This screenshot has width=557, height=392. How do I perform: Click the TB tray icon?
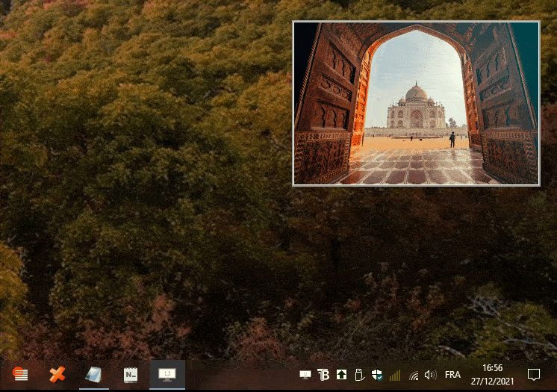click(323, 375)
